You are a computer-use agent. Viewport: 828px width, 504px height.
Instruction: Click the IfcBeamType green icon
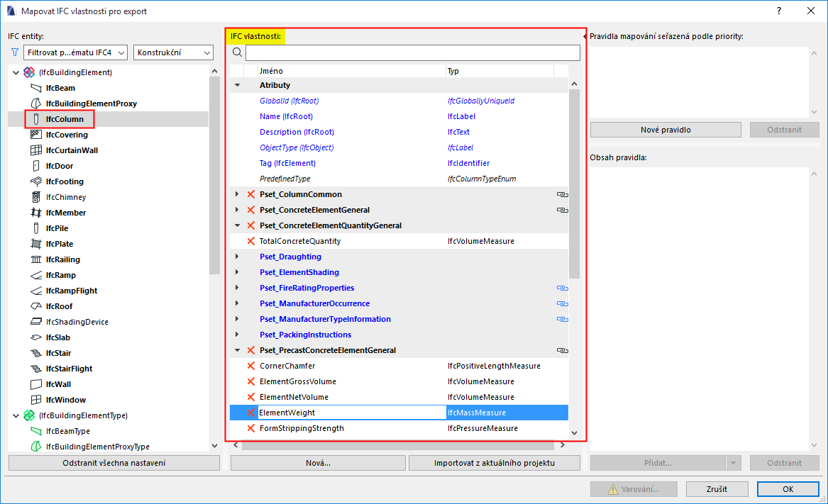[x=36, y=431]
